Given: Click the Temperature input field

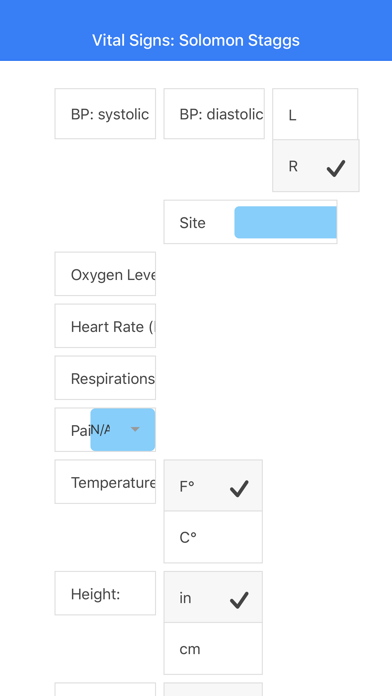Looking at the screenshot, I should [105, 482].
